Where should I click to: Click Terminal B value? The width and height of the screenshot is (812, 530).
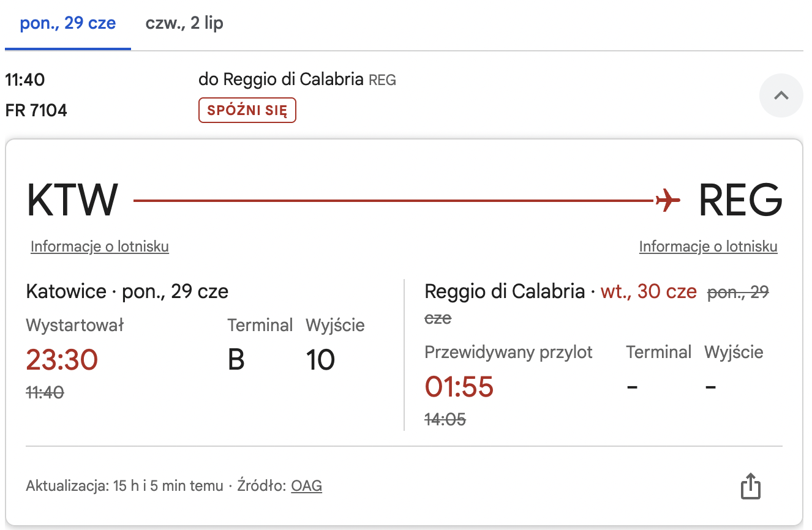coord(236,360)
